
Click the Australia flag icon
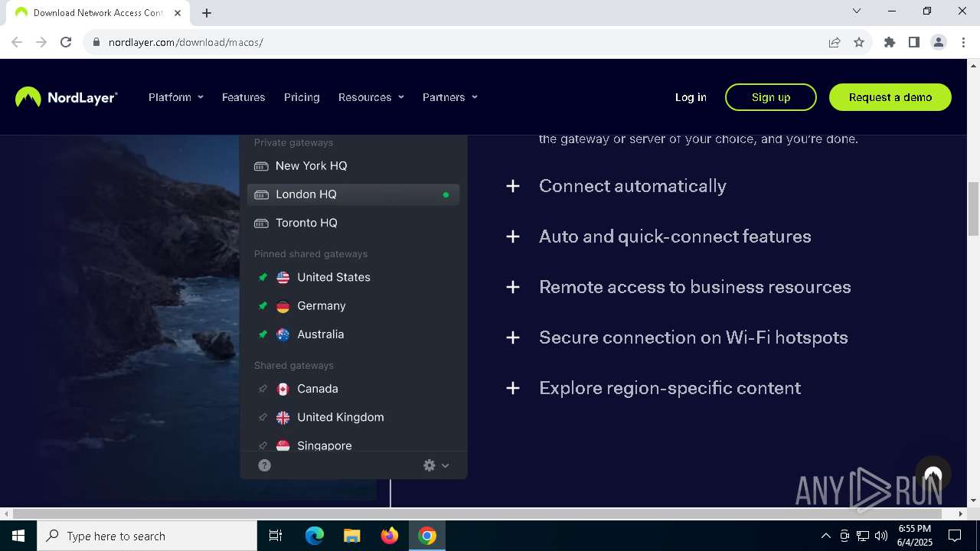point(283,334)
